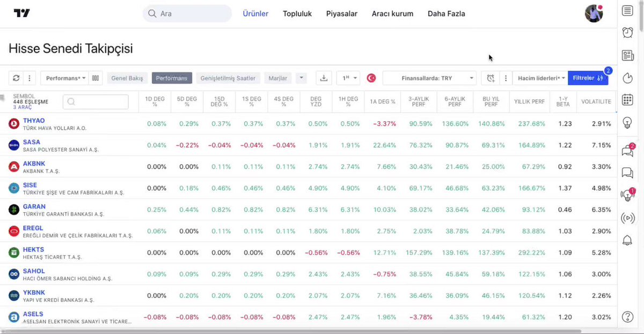
Task: Open the Topluluk menu
Action: pos(297,14)
